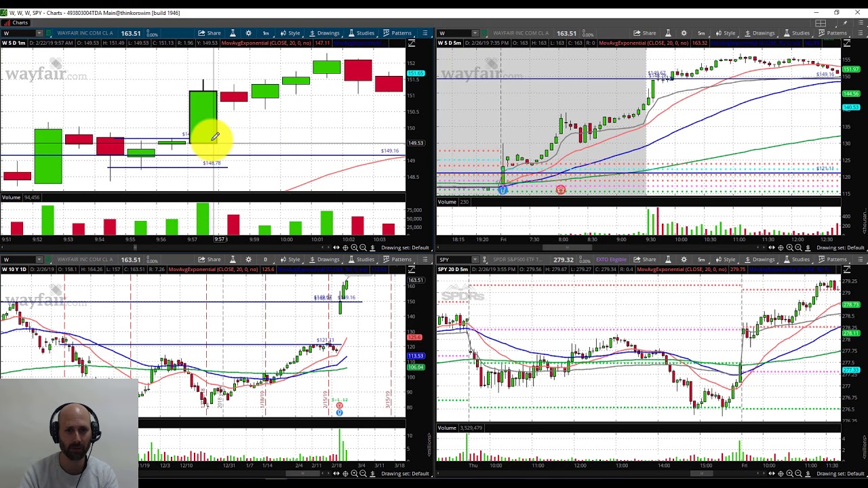Open flask quick-studies icon in SPY chart
Viewport: 868px width, 488px height.
point(668,260)
